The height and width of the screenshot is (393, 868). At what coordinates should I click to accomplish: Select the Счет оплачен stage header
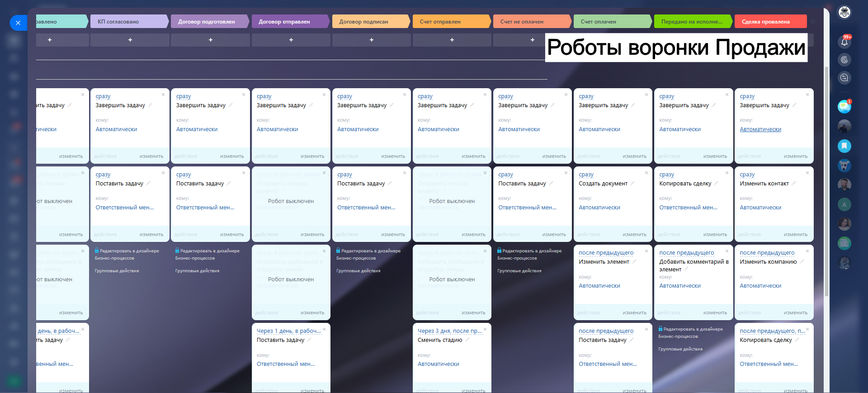(x=613, y=22)
